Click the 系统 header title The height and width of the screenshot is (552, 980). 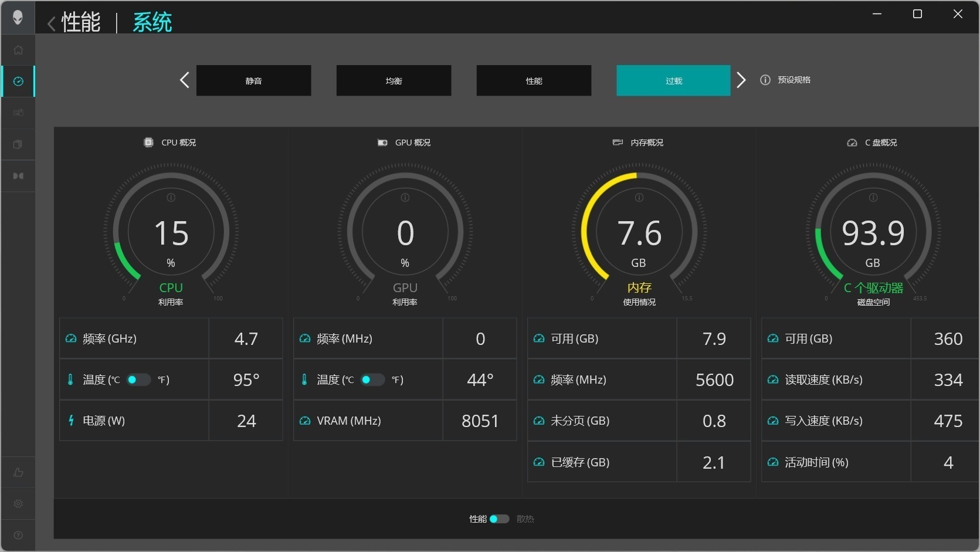[152, 23]
